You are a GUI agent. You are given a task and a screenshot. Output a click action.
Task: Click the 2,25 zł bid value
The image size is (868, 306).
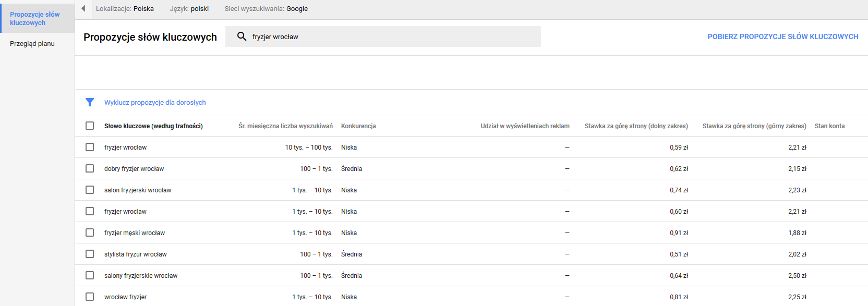(x=797, y=297)
